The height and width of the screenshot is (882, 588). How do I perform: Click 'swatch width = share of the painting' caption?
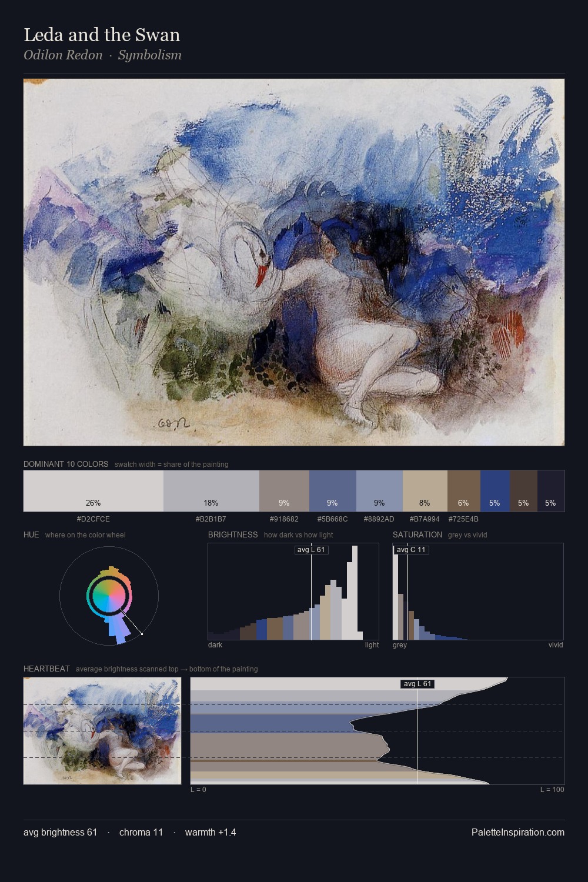(172, 465)
